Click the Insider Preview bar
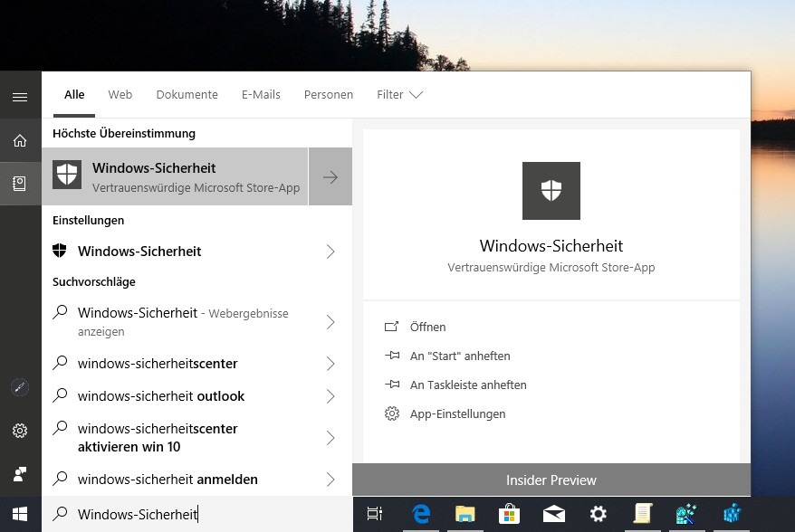 [x=551, y=480]
